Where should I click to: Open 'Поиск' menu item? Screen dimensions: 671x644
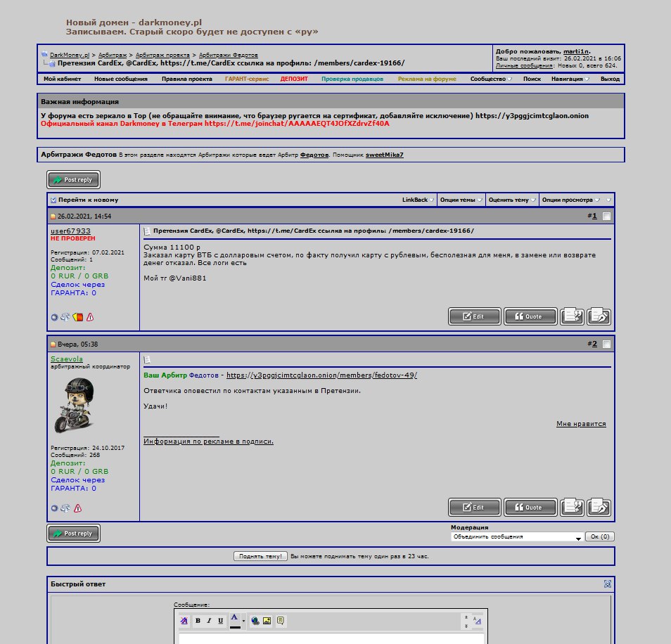tap(532, 79)
